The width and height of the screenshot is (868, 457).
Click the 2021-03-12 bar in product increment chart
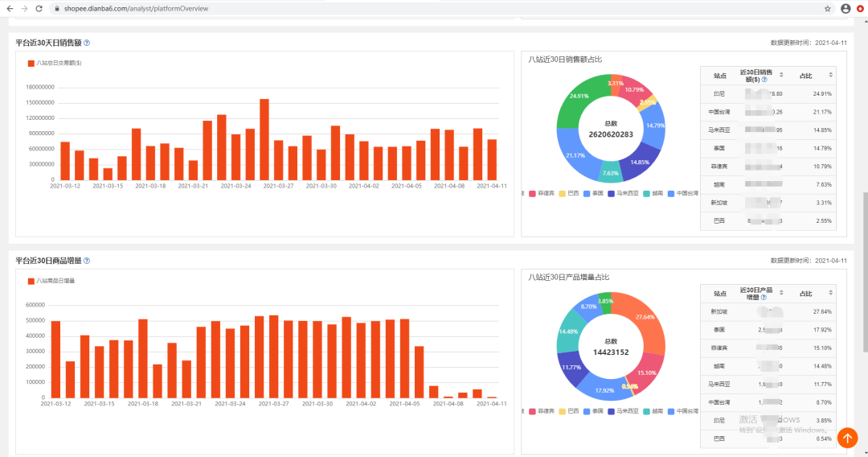pyautogui.click(x=55, y=359)
